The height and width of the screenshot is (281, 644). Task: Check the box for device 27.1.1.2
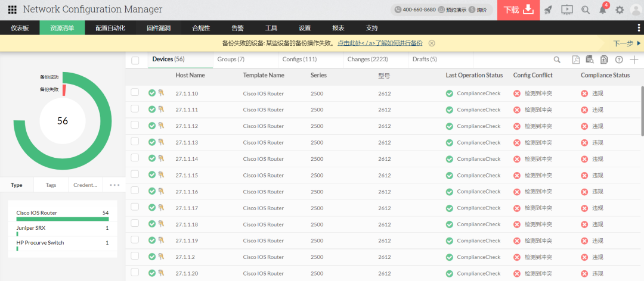click(135, 256)
